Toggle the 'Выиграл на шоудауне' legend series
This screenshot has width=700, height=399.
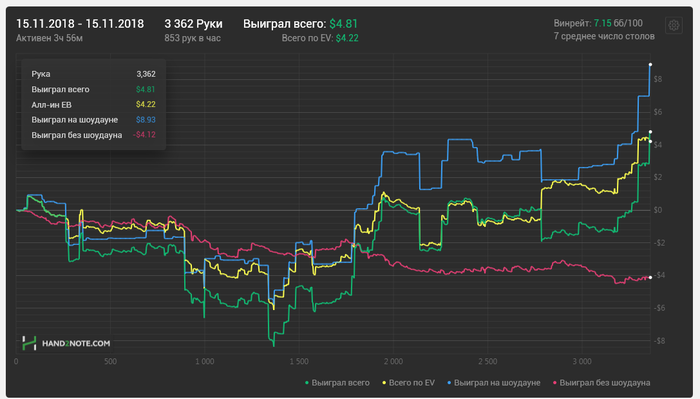(x=494, y=382)
